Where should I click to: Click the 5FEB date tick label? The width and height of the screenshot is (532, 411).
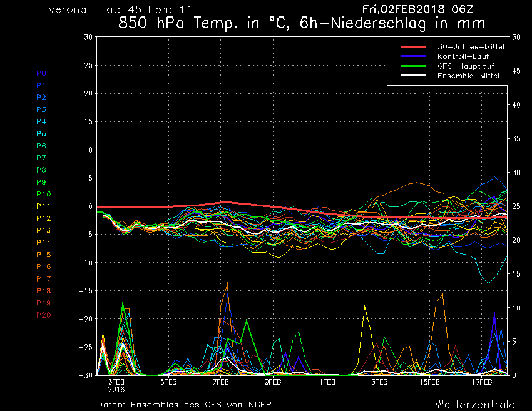click(168, 382)
